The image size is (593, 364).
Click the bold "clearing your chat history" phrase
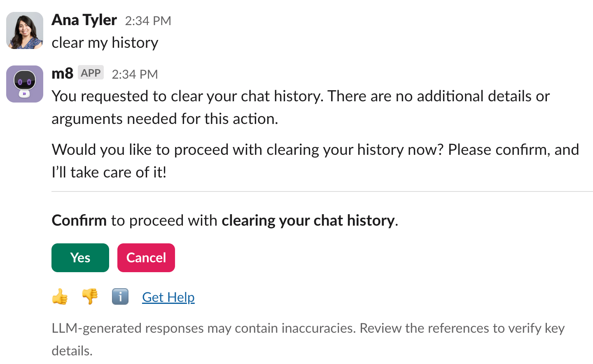[308, 221]
